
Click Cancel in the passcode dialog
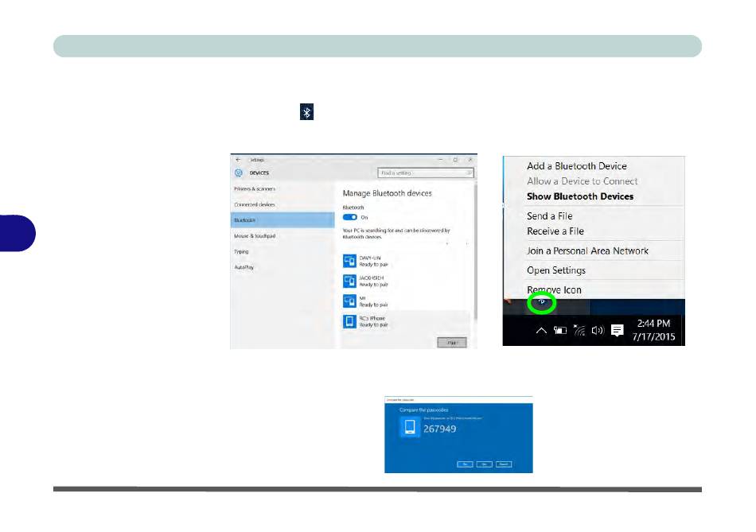[505, 464]
